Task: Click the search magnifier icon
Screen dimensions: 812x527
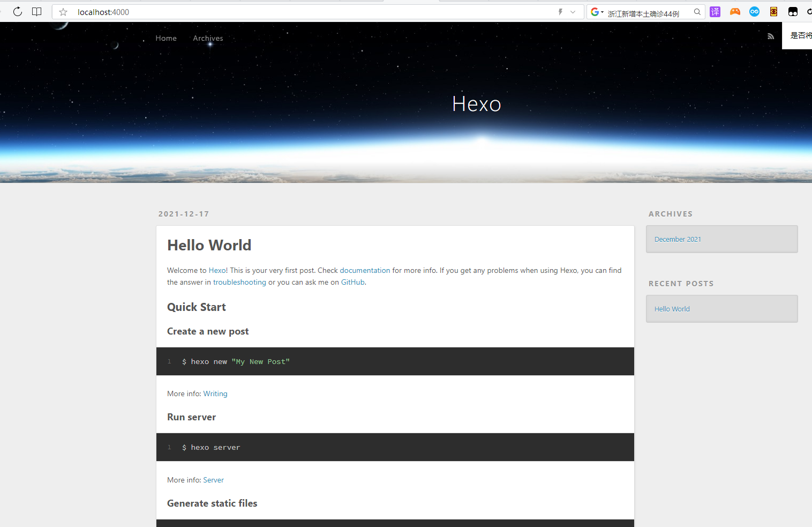Action: (x=697, y=12)
